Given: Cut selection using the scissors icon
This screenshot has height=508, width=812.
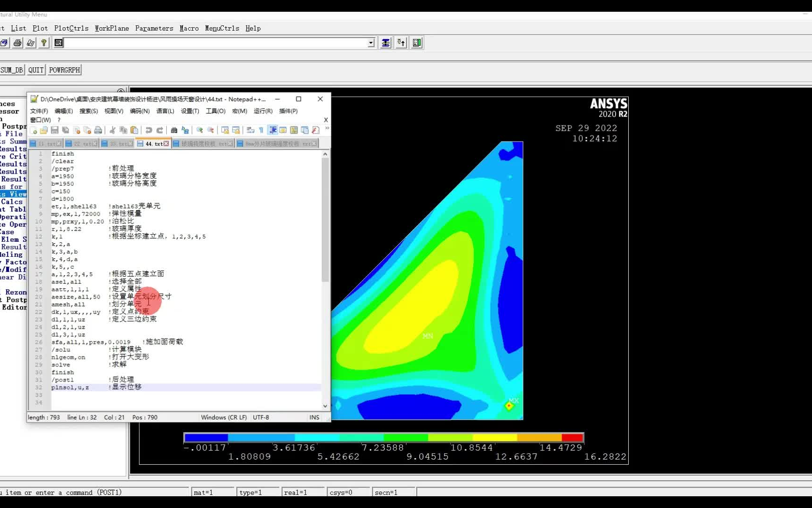Looking at the screenshot, I should 113,130.
